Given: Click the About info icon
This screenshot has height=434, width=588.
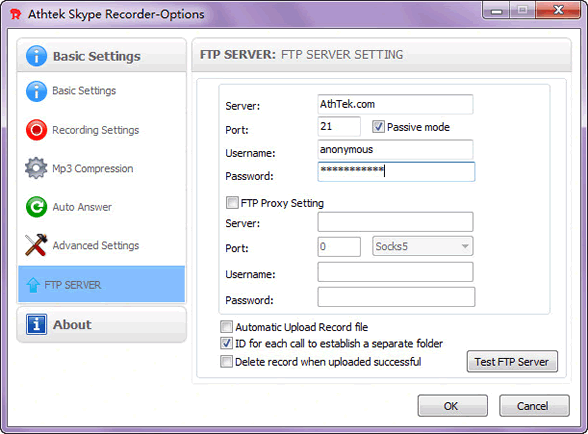Looking at the screenshot, I should click(36, 324).
